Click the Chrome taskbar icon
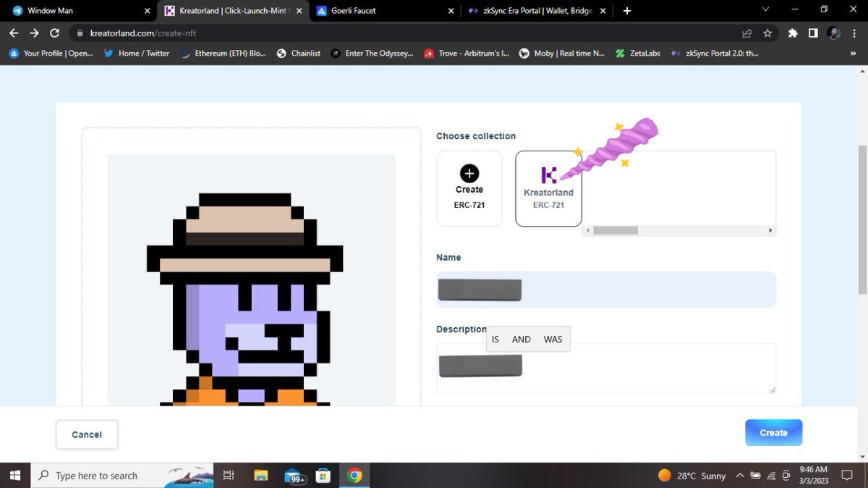 354,475
